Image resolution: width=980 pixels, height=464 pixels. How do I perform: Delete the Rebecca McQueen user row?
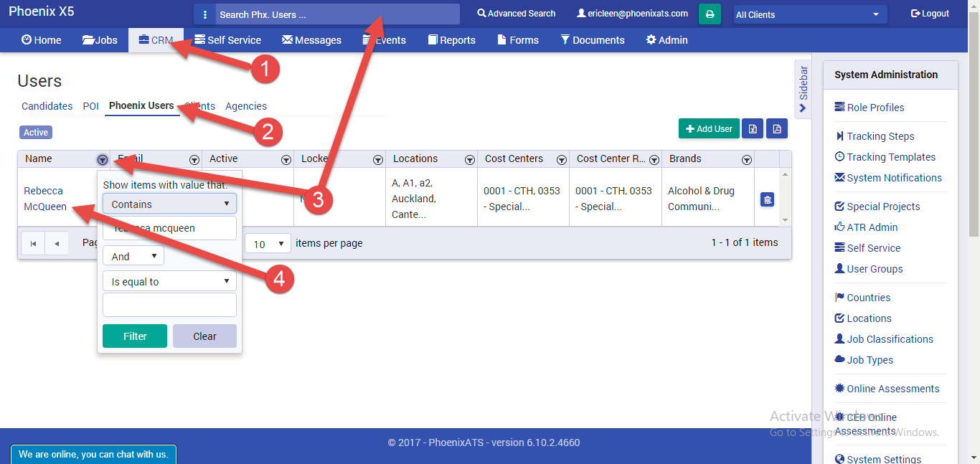pos(767,200)
